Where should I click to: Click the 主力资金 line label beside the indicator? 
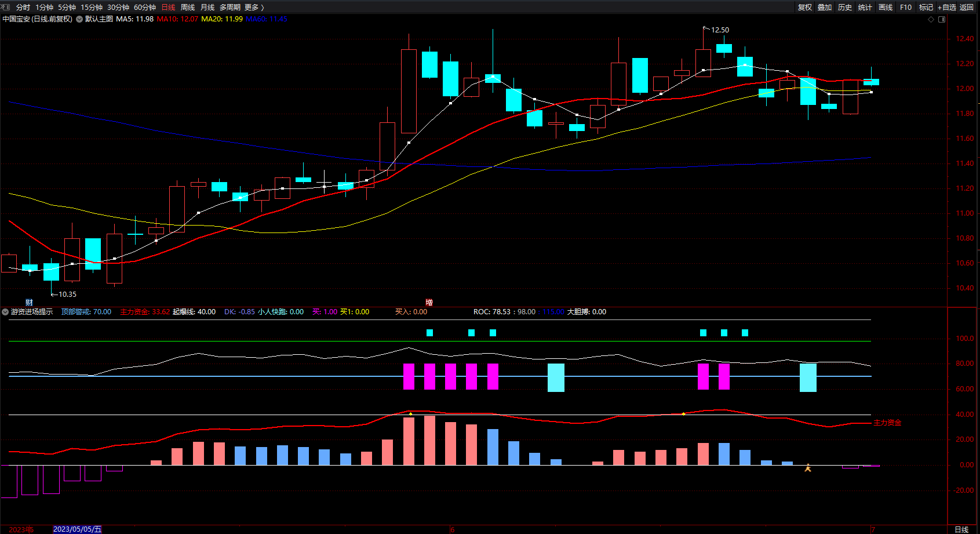tap(887, 423)
